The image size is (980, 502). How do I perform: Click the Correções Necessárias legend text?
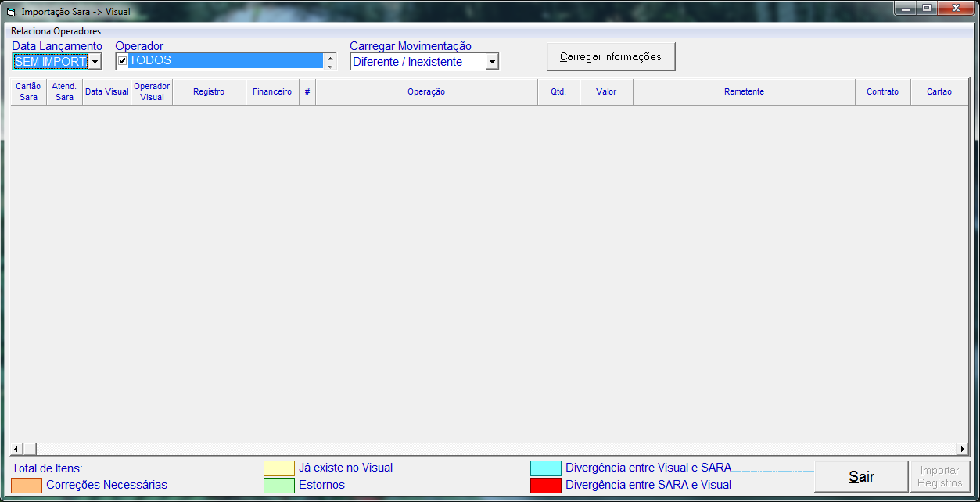pyautogui.click(x=106, y=485)
